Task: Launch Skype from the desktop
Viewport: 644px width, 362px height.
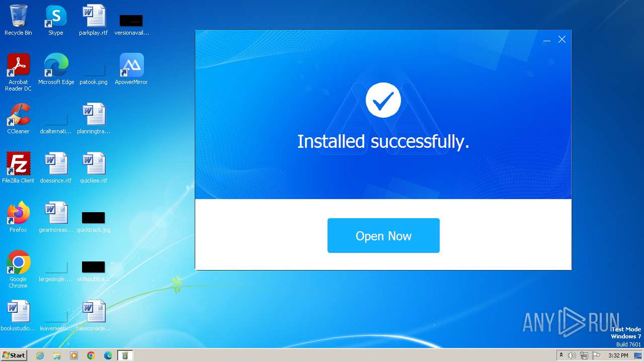Action: 56,20
